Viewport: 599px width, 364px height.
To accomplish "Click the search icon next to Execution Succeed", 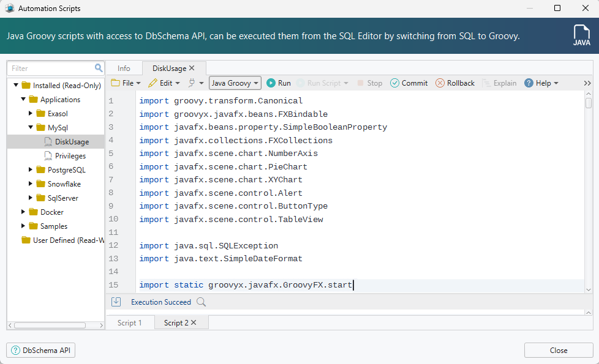I will tap(202, 302).
